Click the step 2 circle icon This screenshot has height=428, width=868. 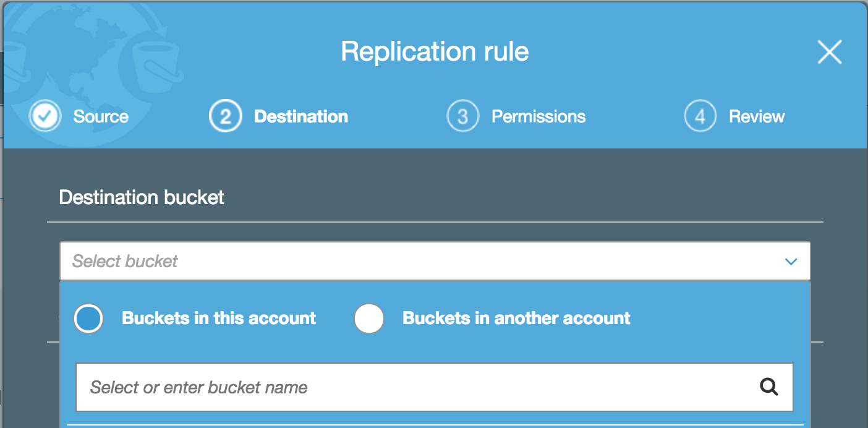pyautogui.click(x=226, y=116)
